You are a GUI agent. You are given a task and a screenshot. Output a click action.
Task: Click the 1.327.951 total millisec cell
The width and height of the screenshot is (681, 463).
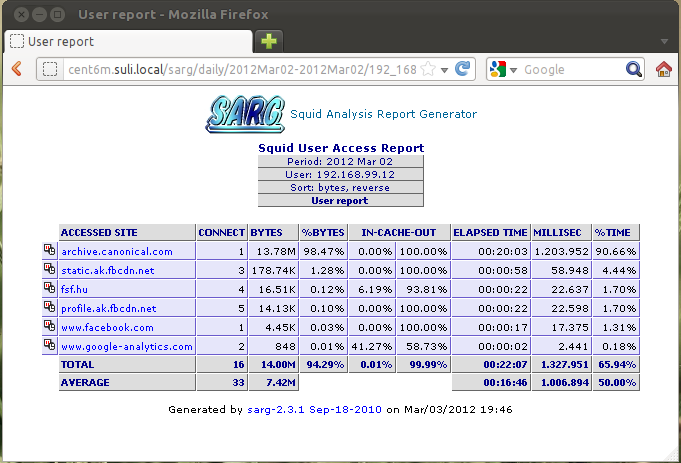[561, 364]
